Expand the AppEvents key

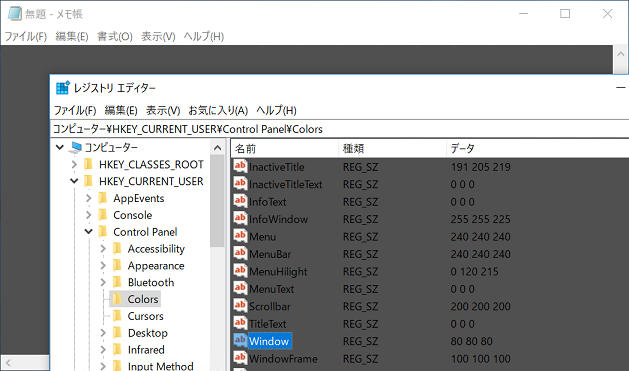coord(89,198)
